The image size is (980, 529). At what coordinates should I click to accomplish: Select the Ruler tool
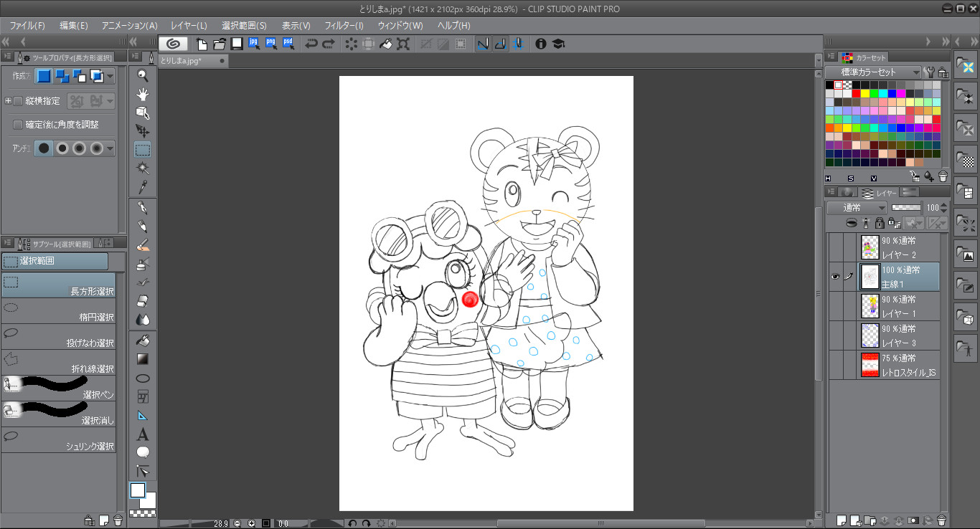click(x=143, y=415)
